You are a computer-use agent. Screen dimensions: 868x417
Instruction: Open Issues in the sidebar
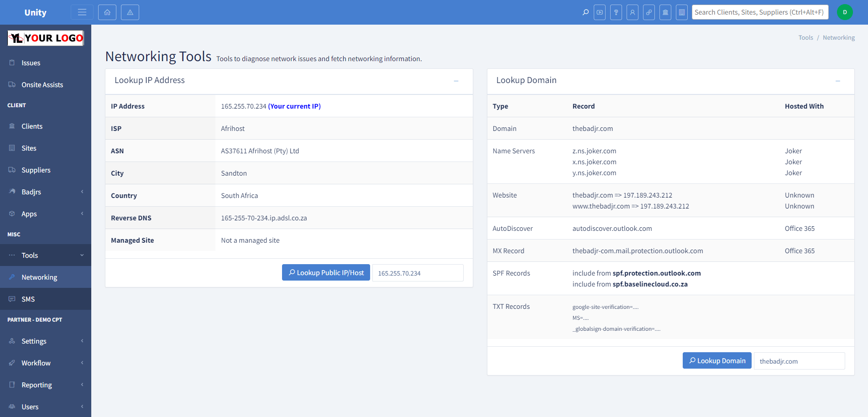[x=46, y=63]
